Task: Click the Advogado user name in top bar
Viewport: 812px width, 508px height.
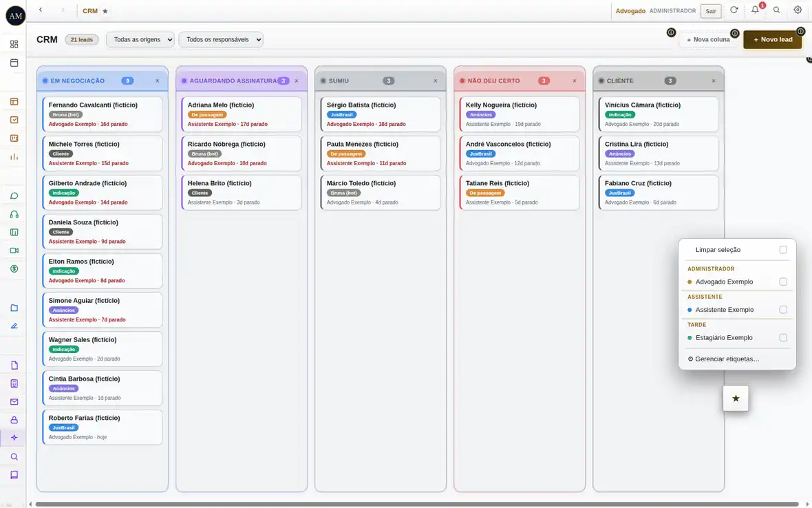Action: [630, 11]
